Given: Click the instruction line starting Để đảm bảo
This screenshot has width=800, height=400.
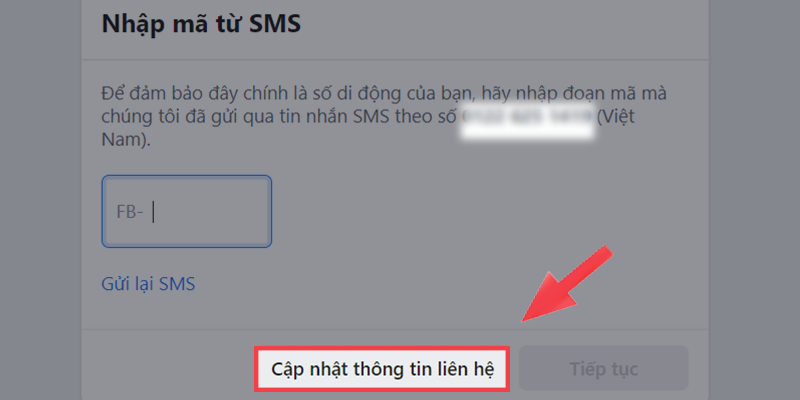Looking at the screenshot, I should pyautogui.click(x=384, y=94).
